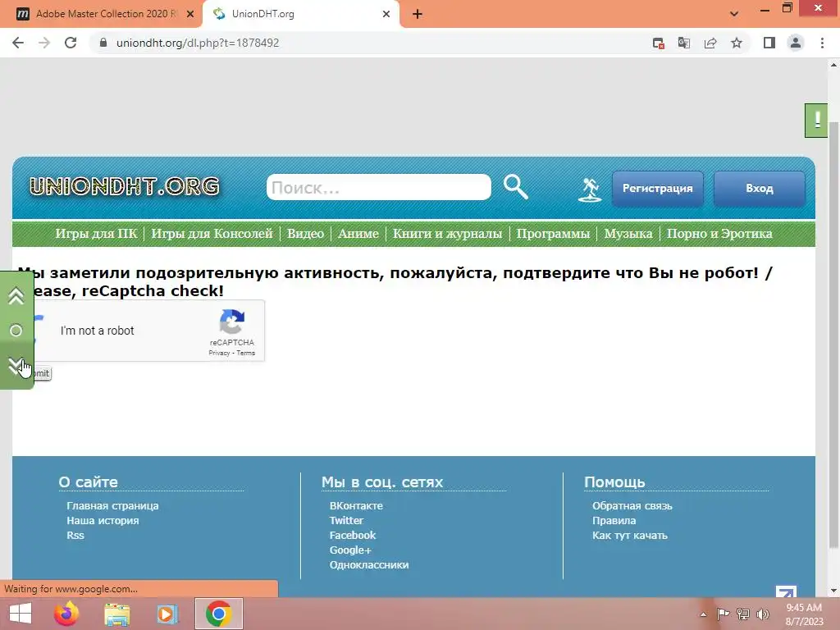Bookmark this page with the star icon
This screenshot has width=840, height=630.
[737, 43]
